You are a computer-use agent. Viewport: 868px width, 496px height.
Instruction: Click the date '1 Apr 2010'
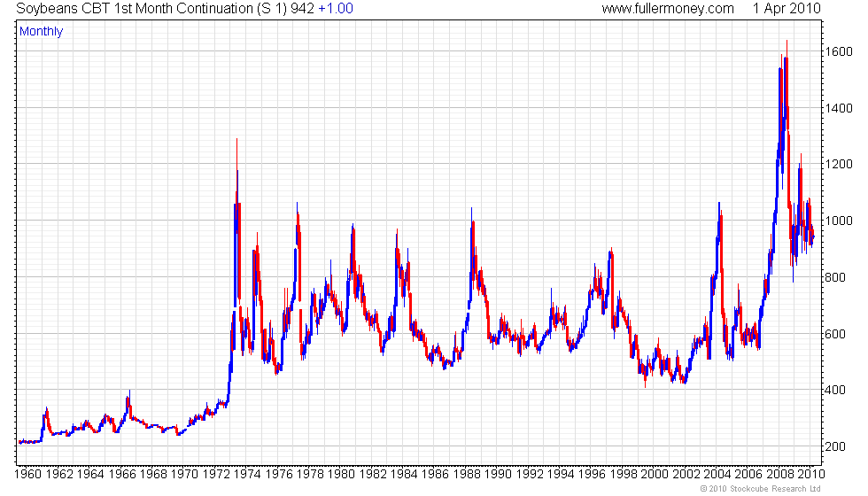pyautogui.click(x=787, y=9)
